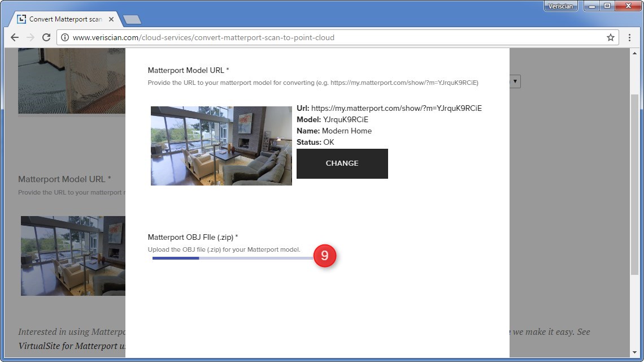Click the example URL hint text
Screen dimensions: 644x362
point(313,83)
